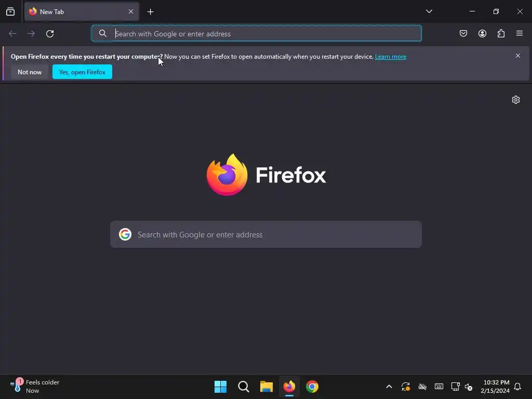Click the sync update tray icon
The image size is (532, 399).
tap(406, 387)
